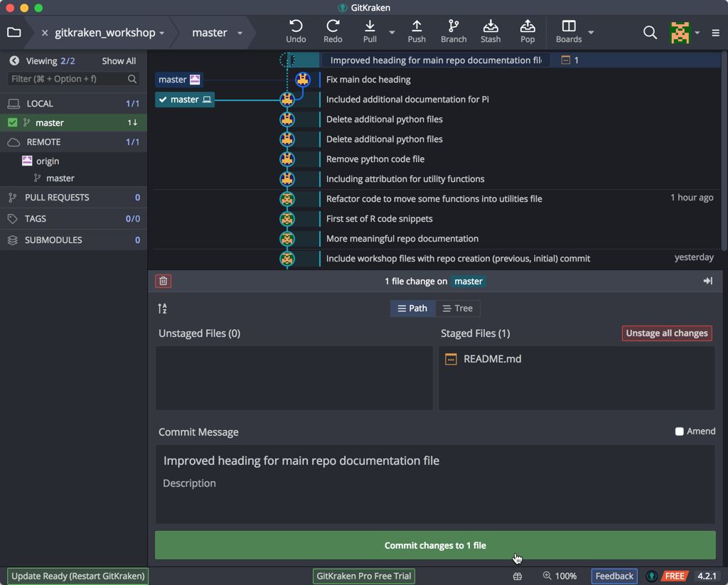Select the Fix main doc heading commit avatar
Screen dimensions: 728x585
point(303,80)
